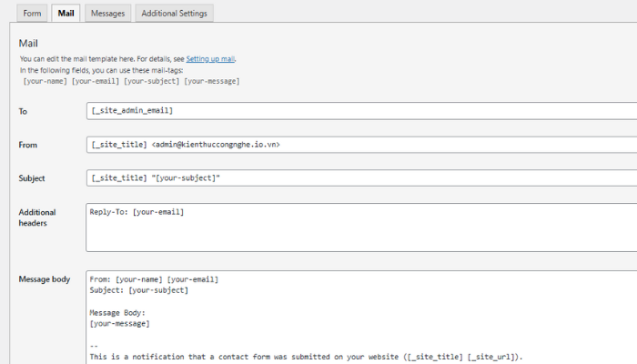Select the [your-subject] mail-tag
This screenshot has height=364, width=637.
151,81
